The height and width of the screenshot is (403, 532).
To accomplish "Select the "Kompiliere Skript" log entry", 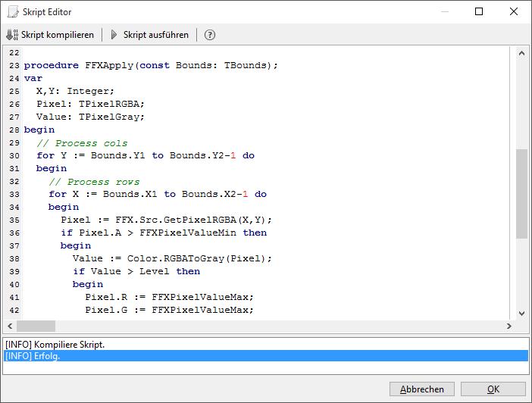I will pyautogui.click(x=55, y=345).
